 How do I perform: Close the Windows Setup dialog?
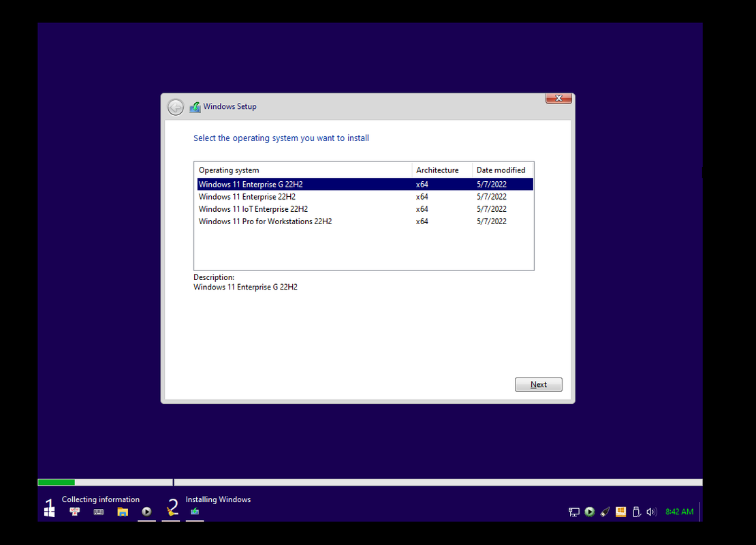click(x=558, y=98)
